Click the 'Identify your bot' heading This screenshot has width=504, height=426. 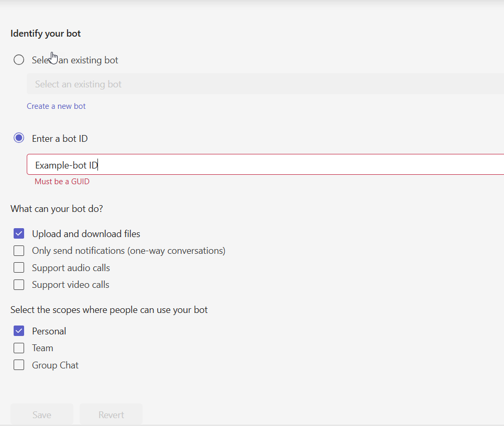point(46,33)
